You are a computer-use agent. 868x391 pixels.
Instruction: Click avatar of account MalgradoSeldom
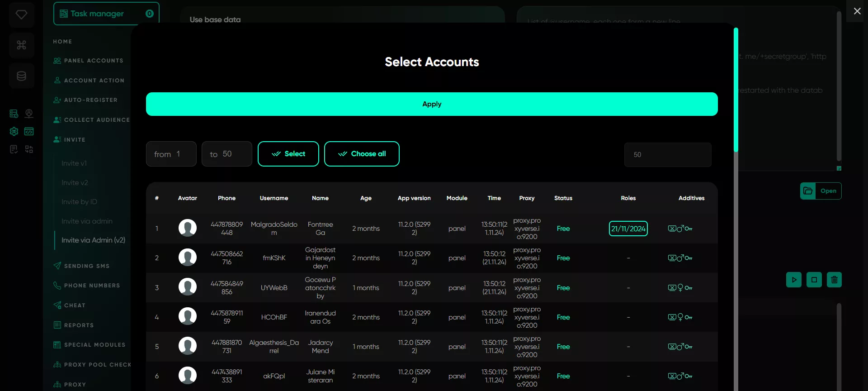[x=188, y=228]
